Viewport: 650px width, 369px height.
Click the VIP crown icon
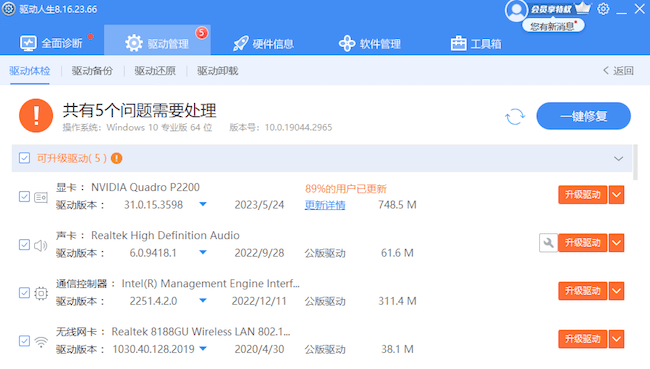click(x=583, y=8)
